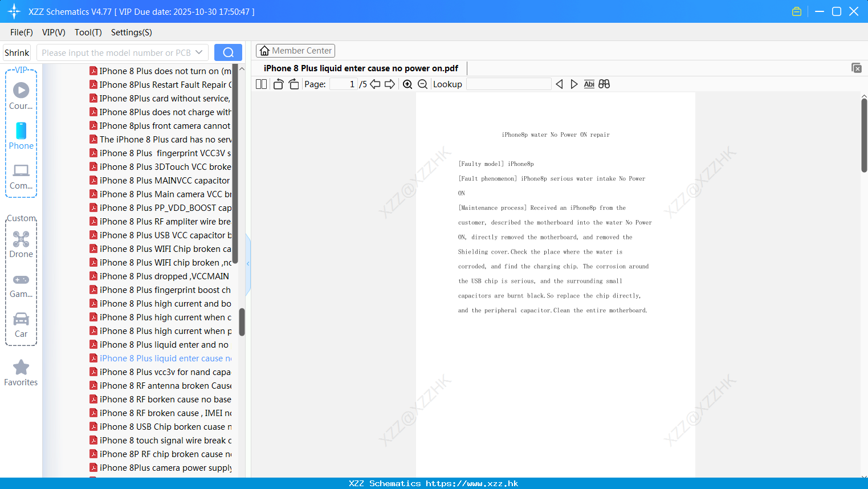Go to previous PDF page arrow
The height and width of the screenshot is (489, 868).
[375, 84]
